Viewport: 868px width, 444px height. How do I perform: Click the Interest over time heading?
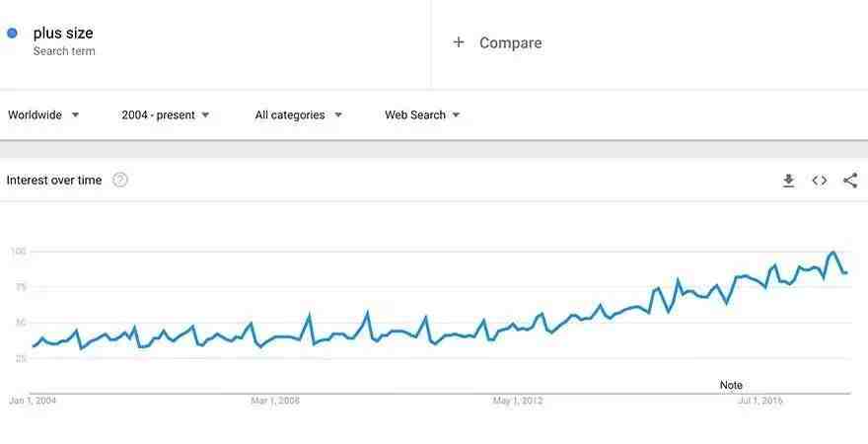pyautogui.click(x=54, y=180)
